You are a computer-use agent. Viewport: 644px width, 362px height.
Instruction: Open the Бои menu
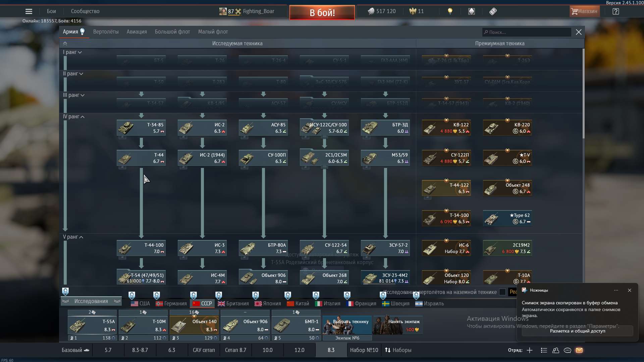click(x=51, y=11)
